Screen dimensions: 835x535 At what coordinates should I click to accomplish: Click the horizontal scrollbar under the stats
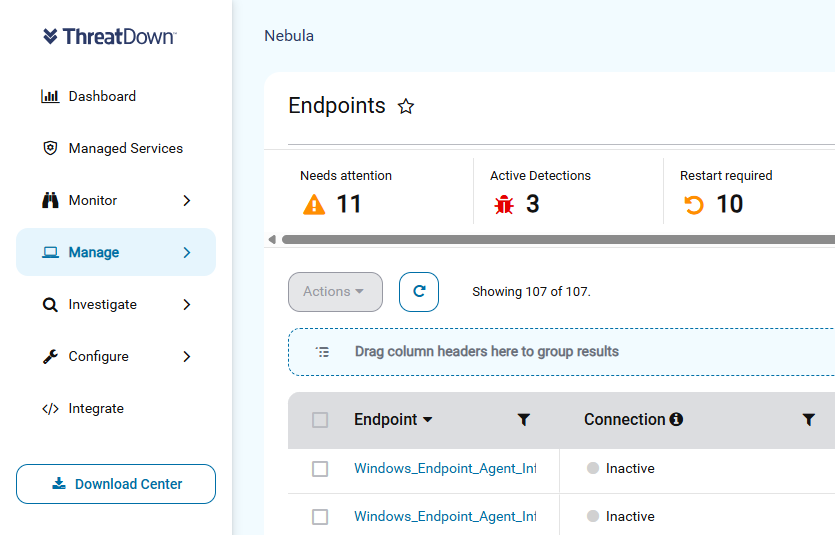click(x=558, y=240)
